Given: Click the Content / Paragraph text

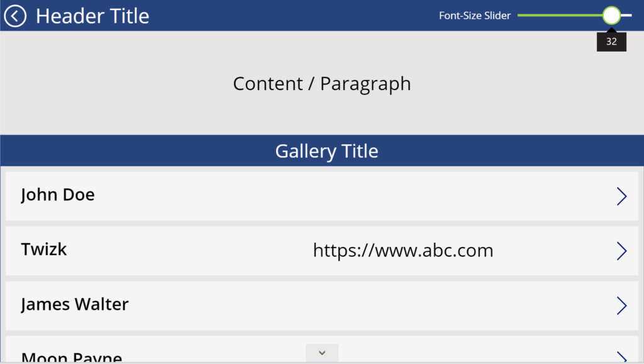Looking at the screenshot, I should click(322, 84).
